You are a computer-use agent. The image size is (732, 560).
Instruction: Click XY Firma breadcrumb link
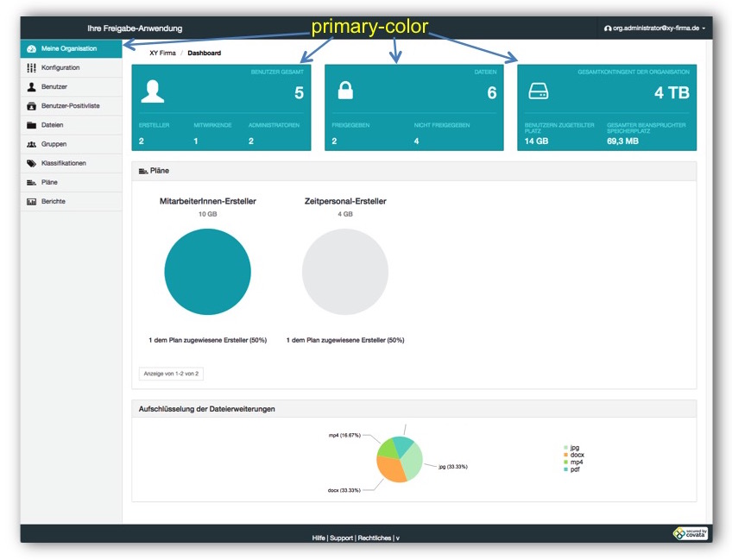162,53
